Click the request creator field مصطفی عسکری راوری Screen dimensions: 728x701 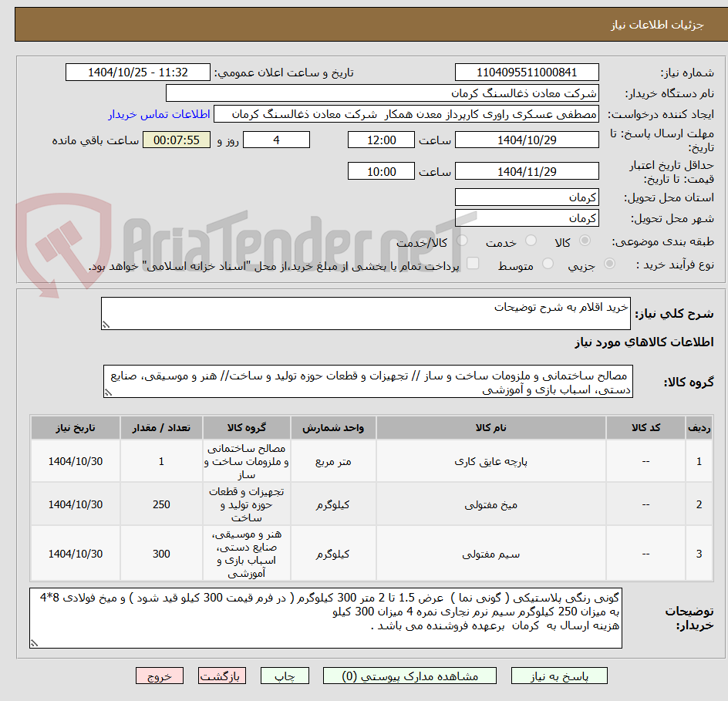point(406,114)
